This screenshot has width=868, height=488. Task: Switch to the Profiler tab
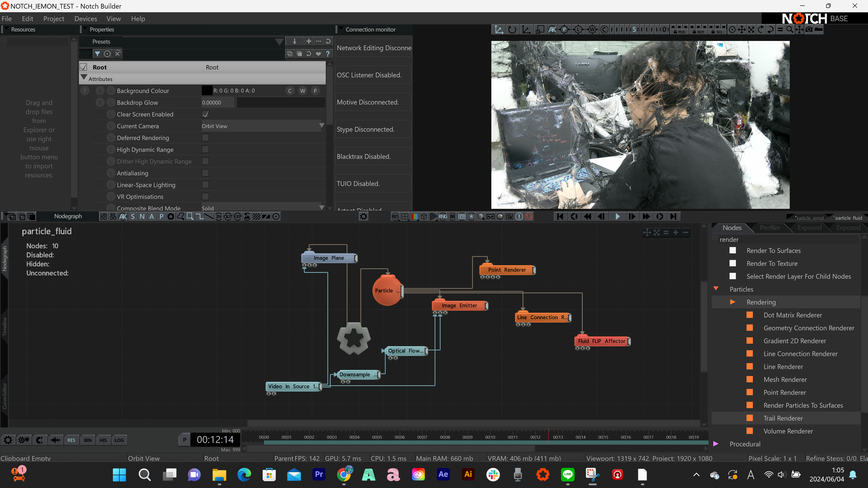770,228
